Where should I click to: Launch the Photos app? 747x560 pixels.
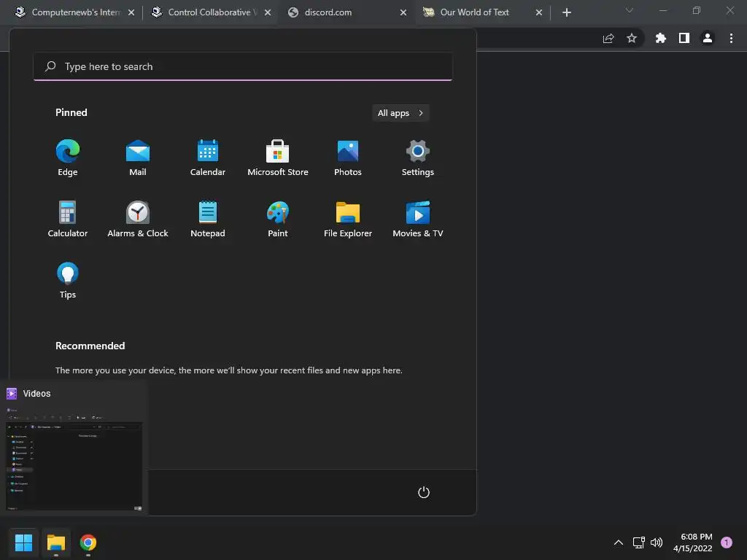point(348,157)
